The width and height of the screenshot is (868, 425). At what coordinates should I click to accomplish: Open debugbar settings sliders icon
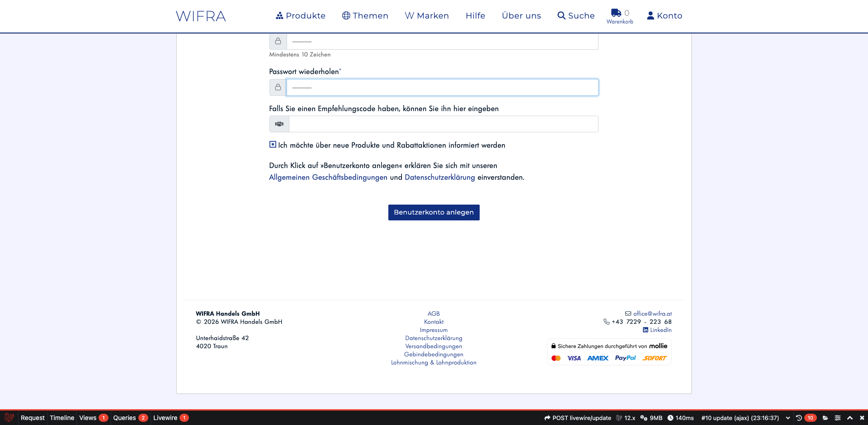point(838,418)
